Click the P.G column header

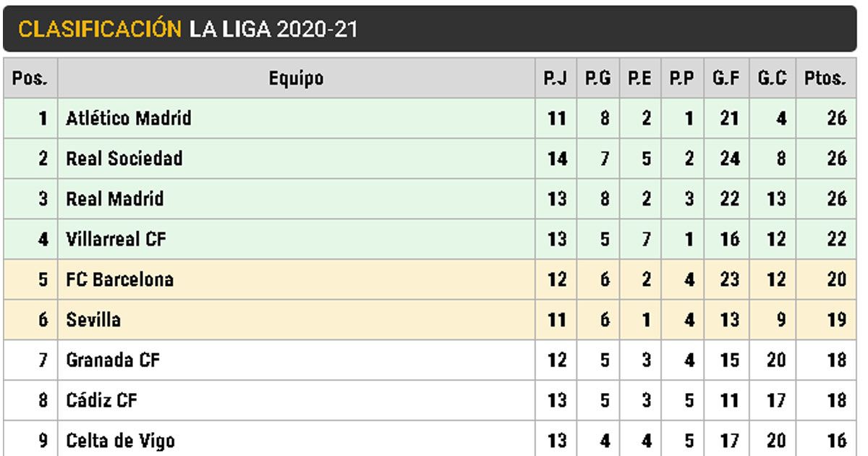click(x=597, y=78)
